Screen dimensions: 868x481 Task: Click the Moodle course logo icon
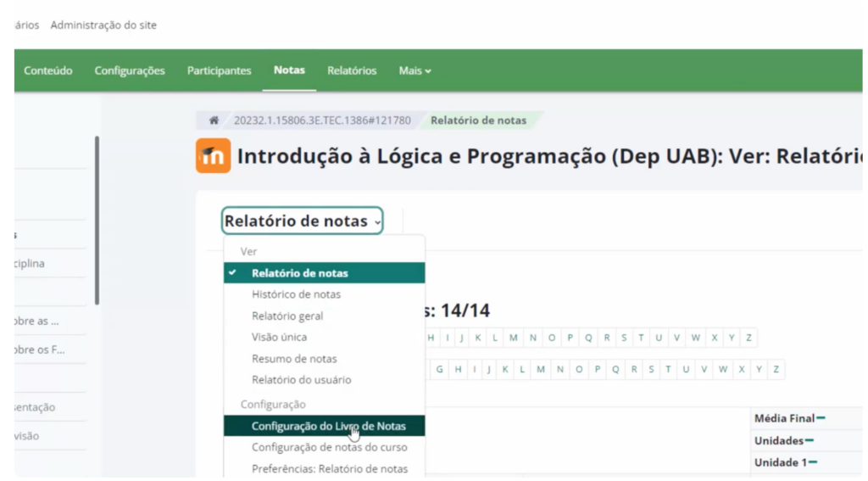(213, 156)
